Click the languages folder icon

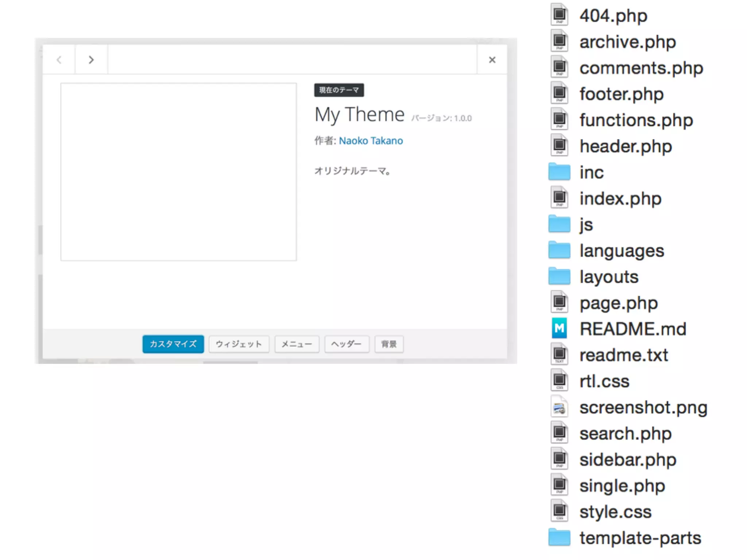[559, 250]
